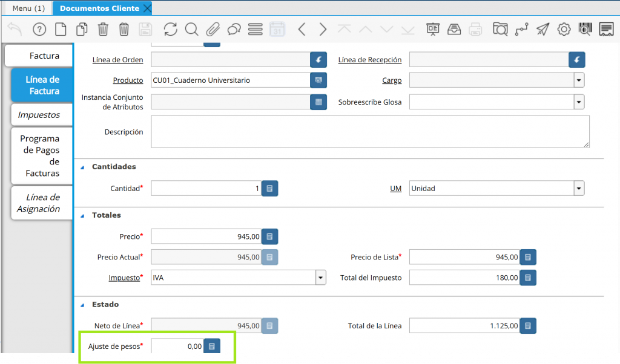Click the paper plane request icon
Image resolution: width=620 pixels, height=364 pixels.
pyautogui.click(x=543, y=29)
